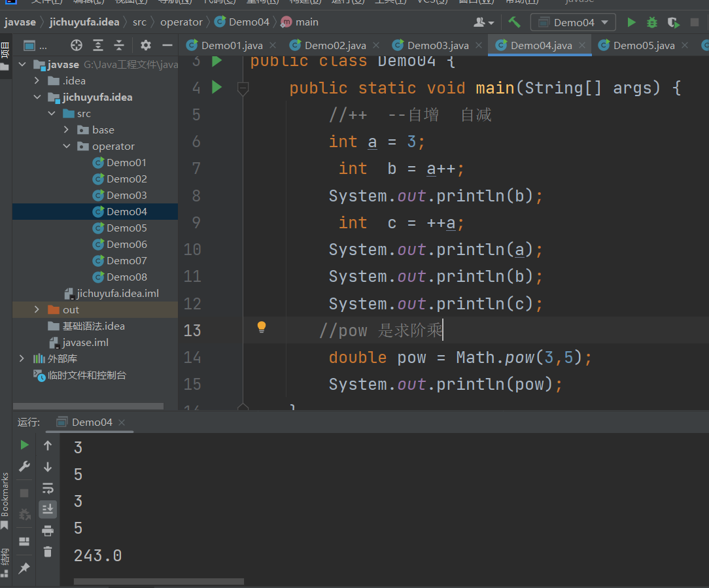Click the locate file crosshair icon
Viewport: 709px width, 588px height.
(x=77, y=45)
